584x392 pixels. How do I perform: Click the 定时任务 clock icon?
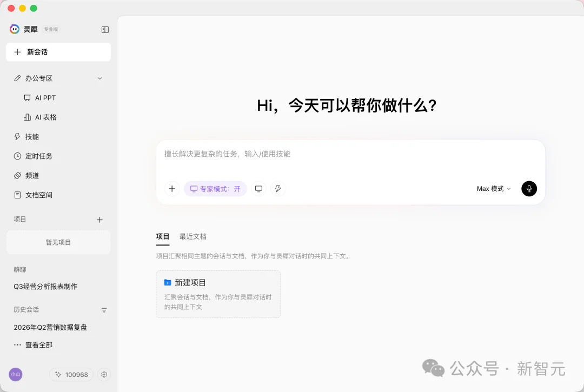17,156
